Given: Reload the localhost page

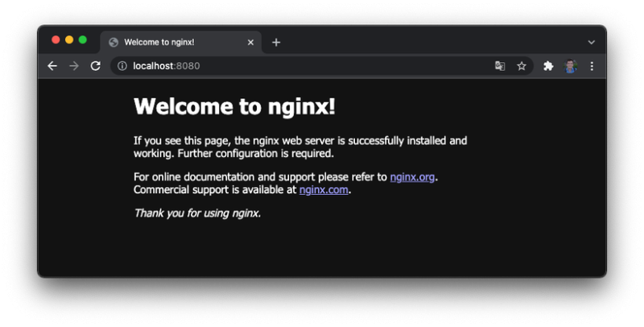Looking at the screenshot, I should click(96, 66).
